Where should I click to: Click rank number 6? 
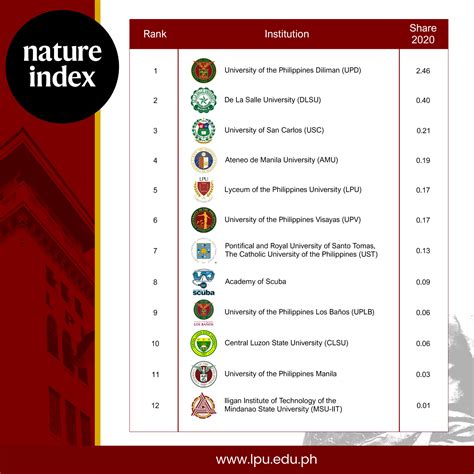(x=155, y=220)
